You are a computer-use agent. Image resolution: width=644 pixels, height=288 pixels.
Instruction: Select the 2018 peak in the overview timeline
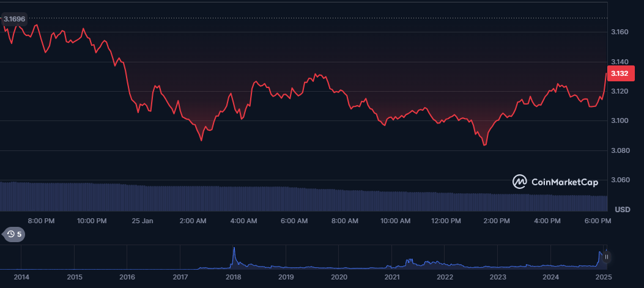(x=233, y=251)
